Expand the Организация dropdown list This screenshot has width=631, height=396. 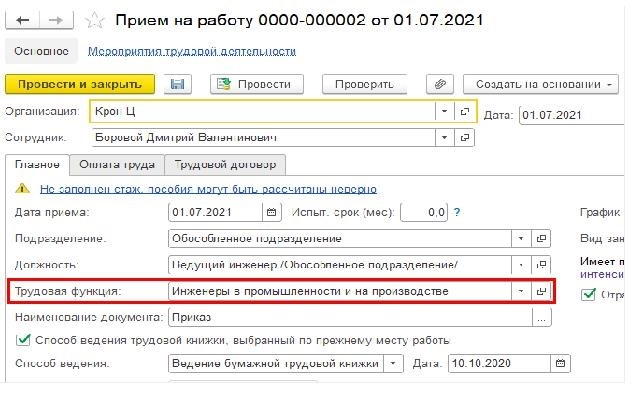point(445,111)
